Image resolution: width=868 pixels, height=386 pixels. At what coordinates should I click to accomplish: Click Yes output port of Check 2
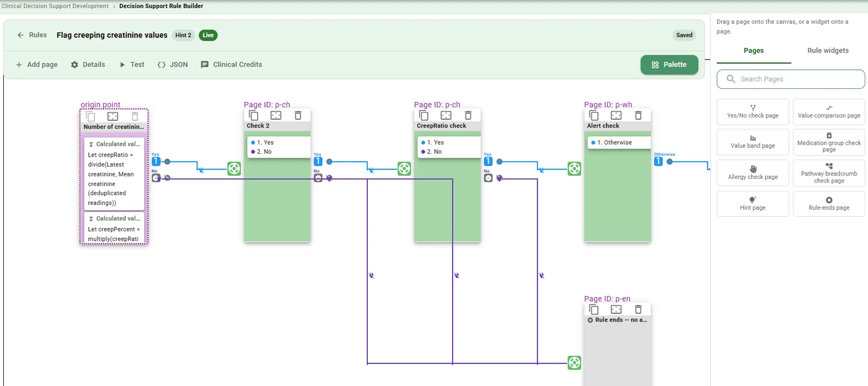pyautogui.click(x=318, y=162)
